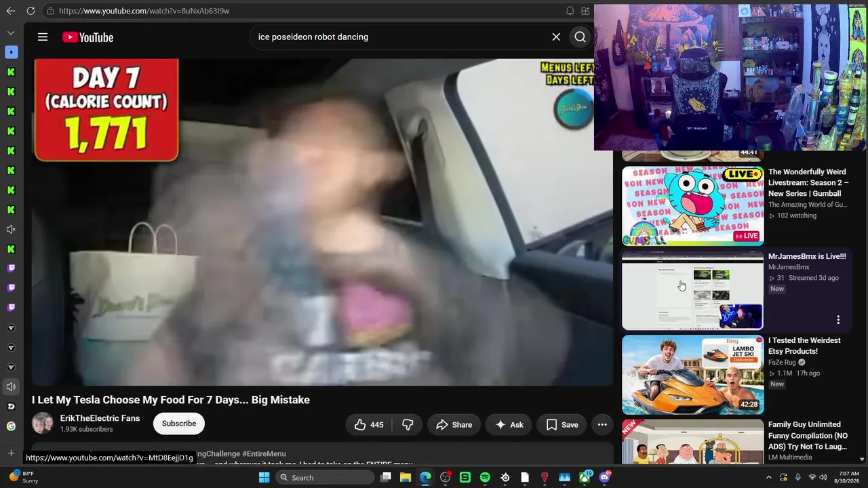
Task: Like the video with 445 likes
Action: pos(369,425)
